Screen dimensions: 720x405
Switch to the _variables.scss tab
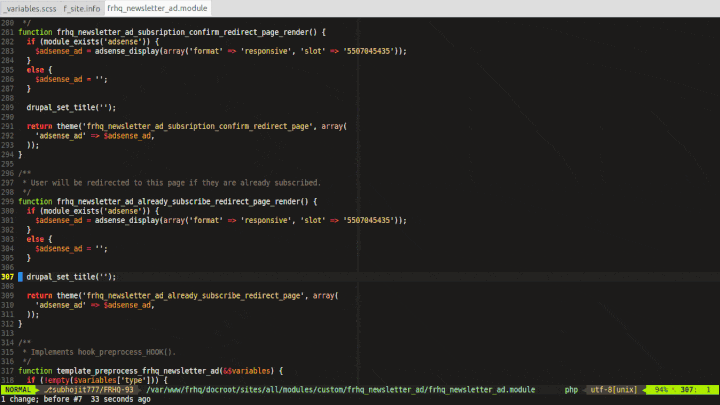tap(29, 8)
